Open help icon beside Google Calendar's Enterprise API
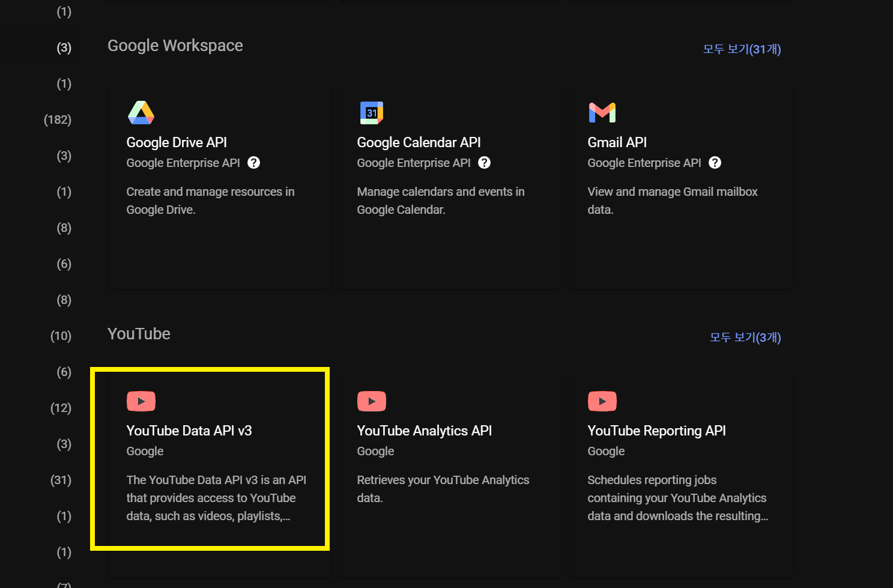Screen dimensions: 893x588 [485, 163]
